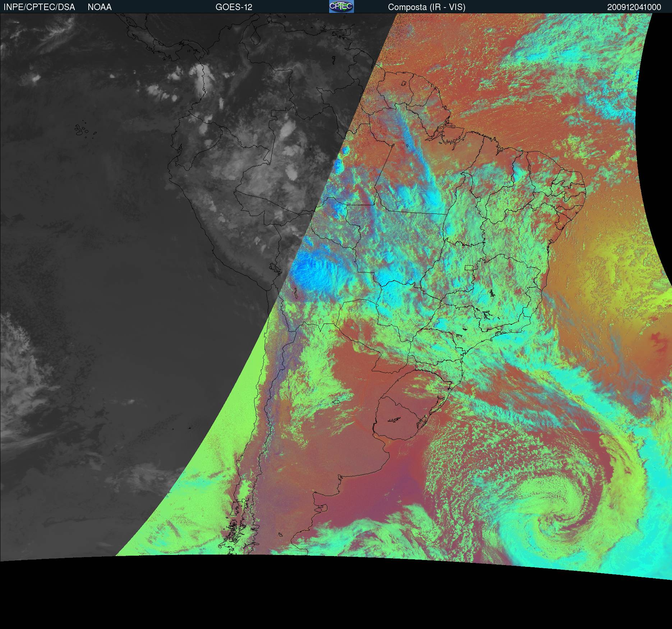The height and width of the screenshot is (629, 672).
Task: Click the NOAA label in the header
Action: 100,7
